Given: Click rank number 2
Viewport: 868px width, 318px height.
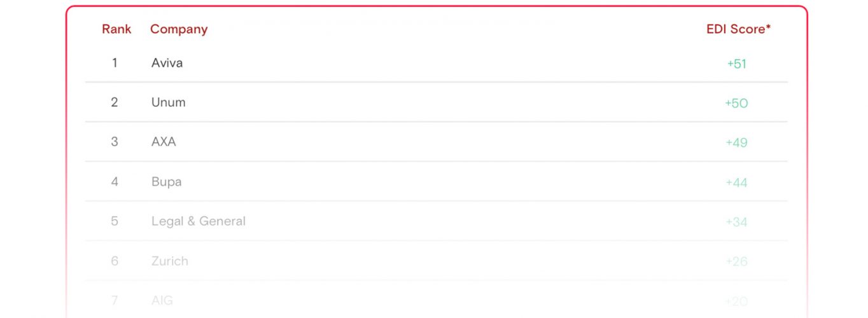Looking at the screenshot, I should point(115,102).
